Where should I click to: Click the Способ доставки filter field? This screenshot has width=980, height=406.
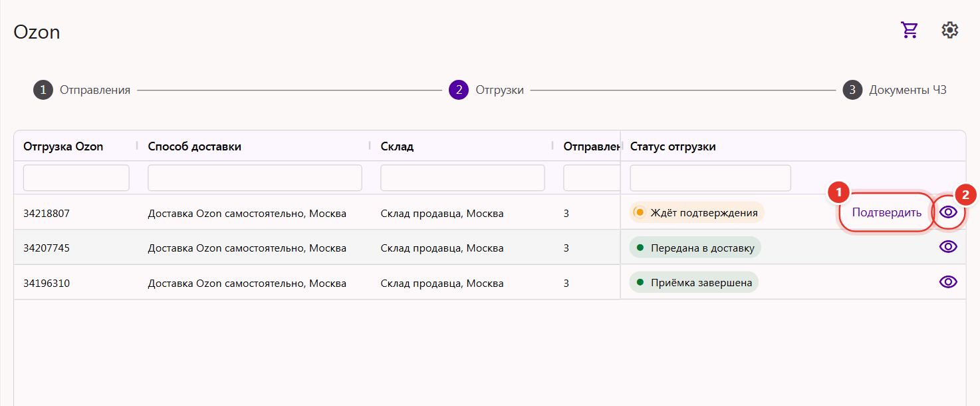click(255, 178)
